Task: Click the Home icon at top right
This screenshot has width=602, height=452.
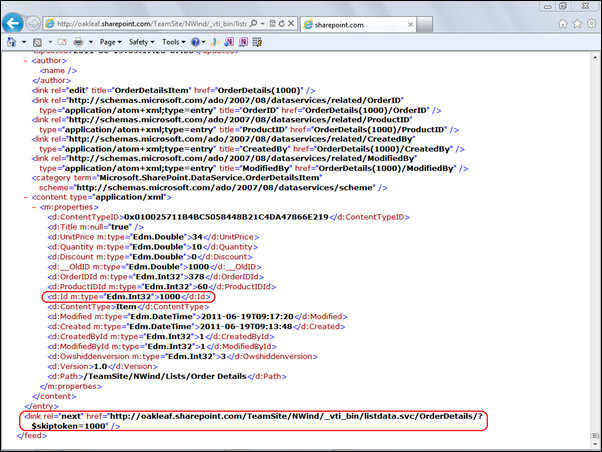Action: point(562,24)
